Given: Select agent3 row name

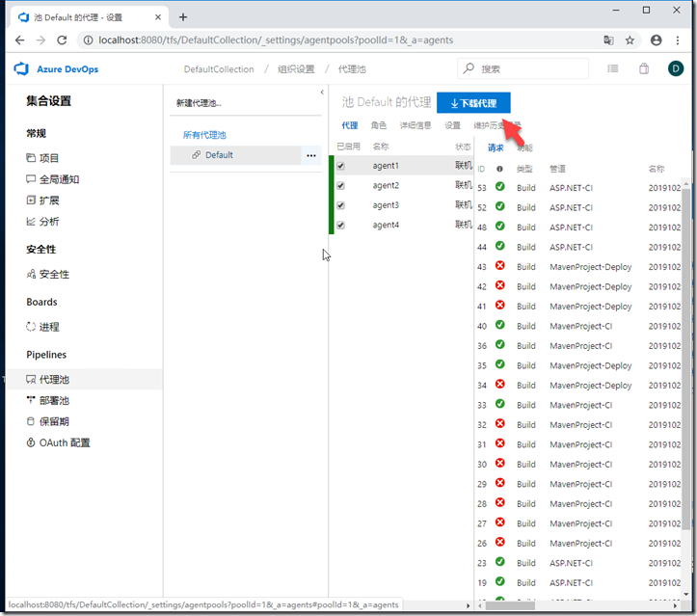Looking at the screenshot, I should coord(386,205).
